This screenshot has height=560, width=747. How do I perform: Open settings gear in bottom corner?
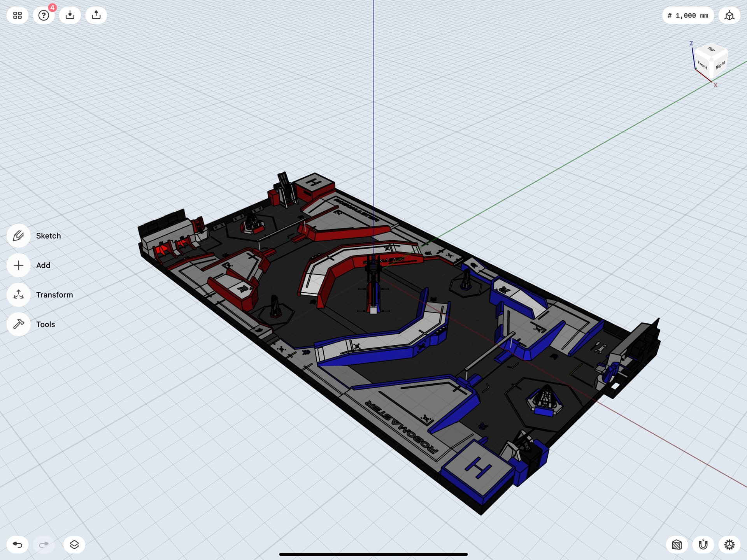(x=729, y=544)
